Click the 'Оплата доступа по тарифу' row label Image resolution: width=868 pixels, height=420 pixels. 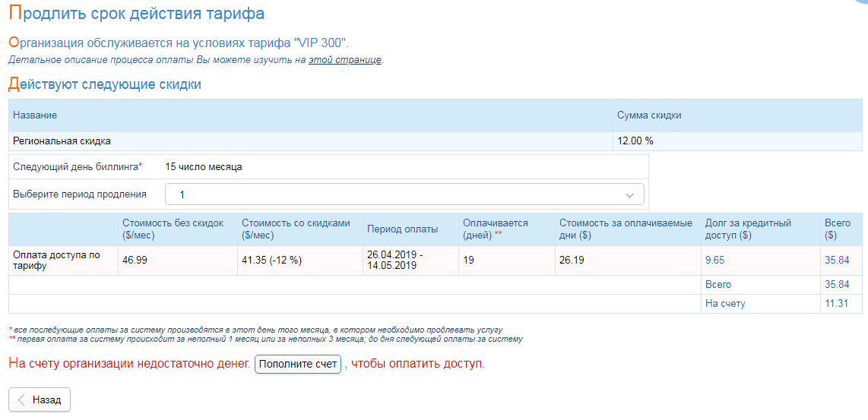click(x=58, y=260)
